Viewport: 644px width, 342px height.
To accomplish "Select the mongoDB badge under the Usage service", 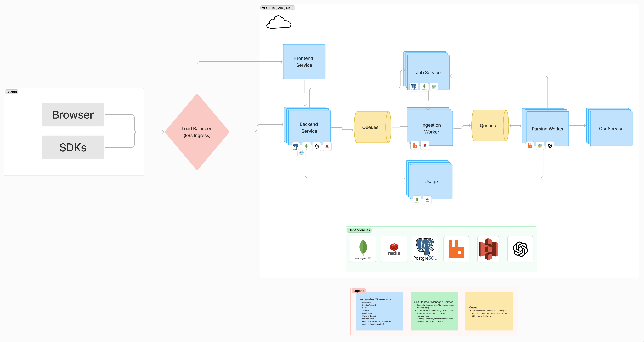I will (417, 200).
